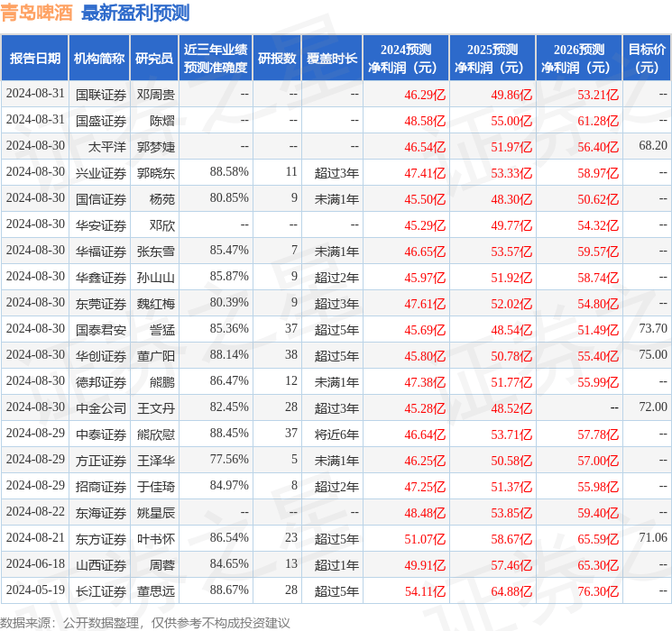Screen dimensions: 672x631
Task: Select the 华创证券 cell
Action: (x=101, y=356)
